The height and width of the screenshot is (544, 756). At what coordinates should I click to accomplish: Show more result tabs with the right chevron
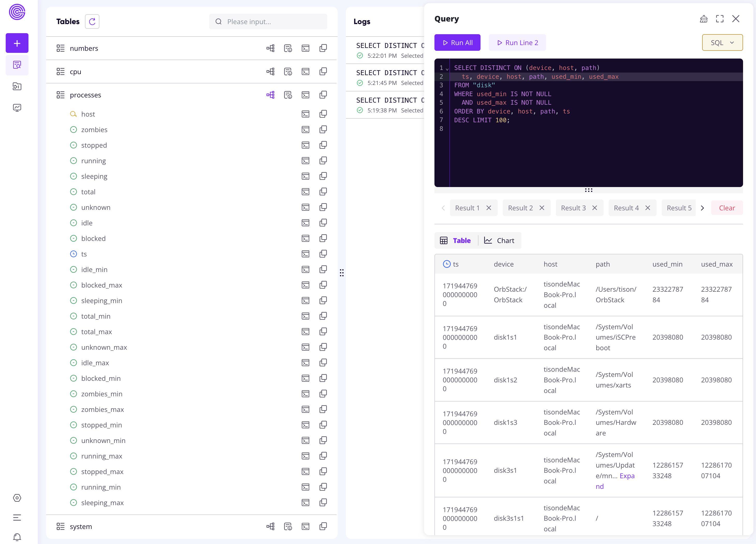click(703, 207)
